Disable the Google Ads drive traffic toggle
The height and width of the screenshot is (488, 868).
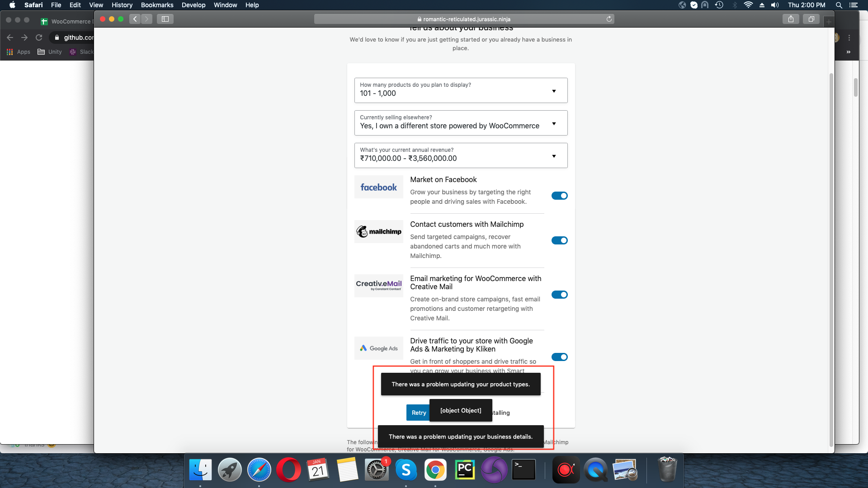coord(559,357)
